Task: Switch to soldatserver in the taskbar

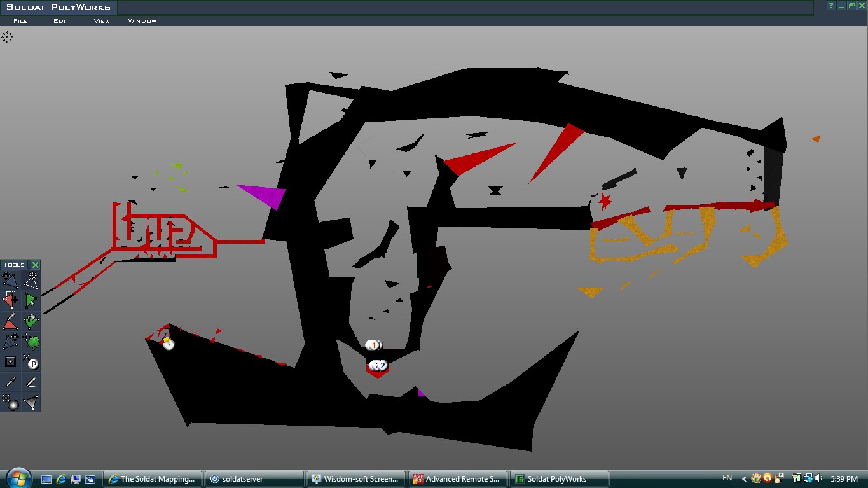Action: [x=254, y=479]
